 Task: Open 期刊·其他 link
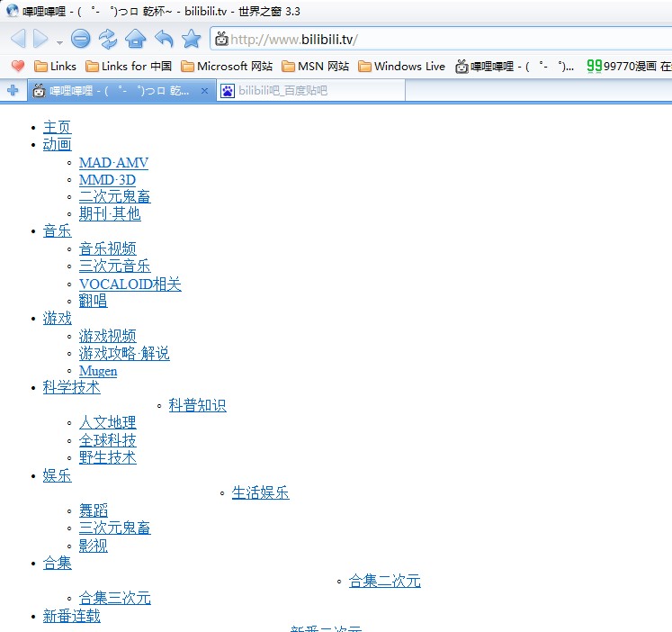click(x=110, y=213)
